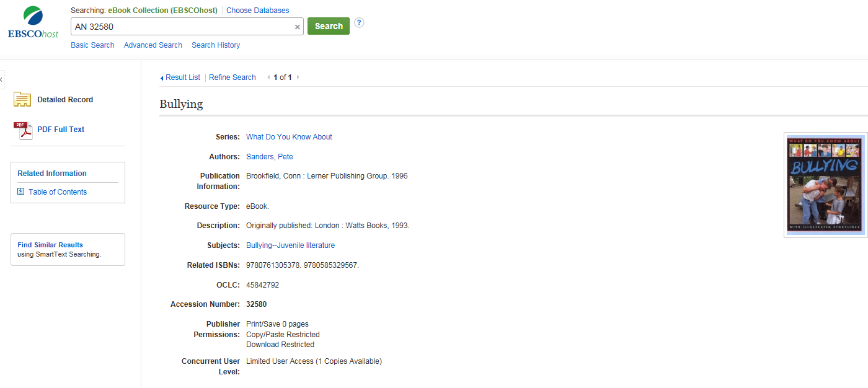The width and height of the screenshot is (868, 388).
Task: Click the accession number value 32580
Action: click(256, 304)
